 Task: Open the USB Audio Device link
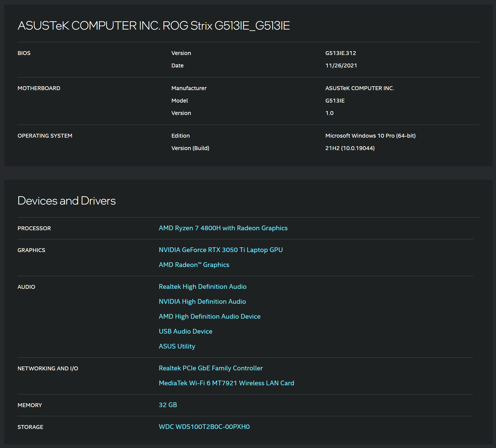(x=185, y=331)
